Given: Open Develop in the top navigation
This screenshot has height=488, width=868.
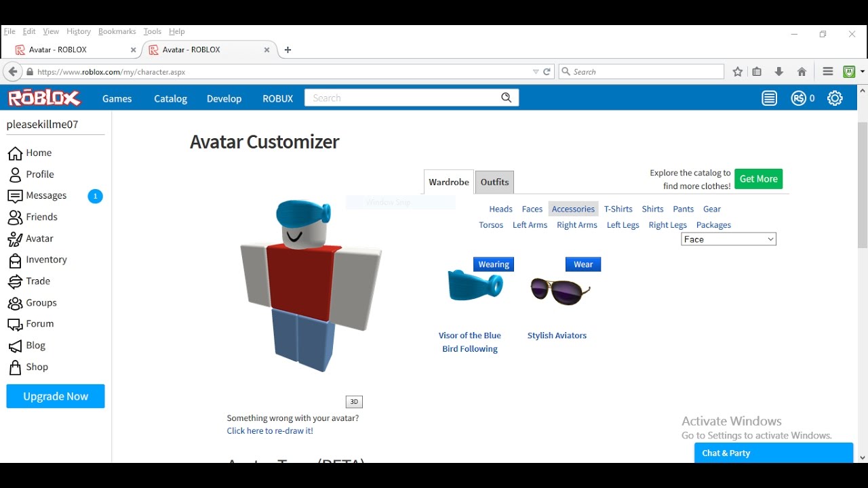Looking at the screenshot, I should pyautogui.click(x=224, y=98).
